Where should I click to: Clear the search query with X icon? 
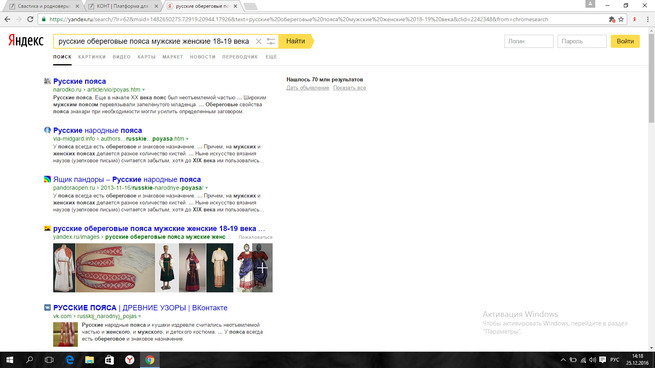259,41
